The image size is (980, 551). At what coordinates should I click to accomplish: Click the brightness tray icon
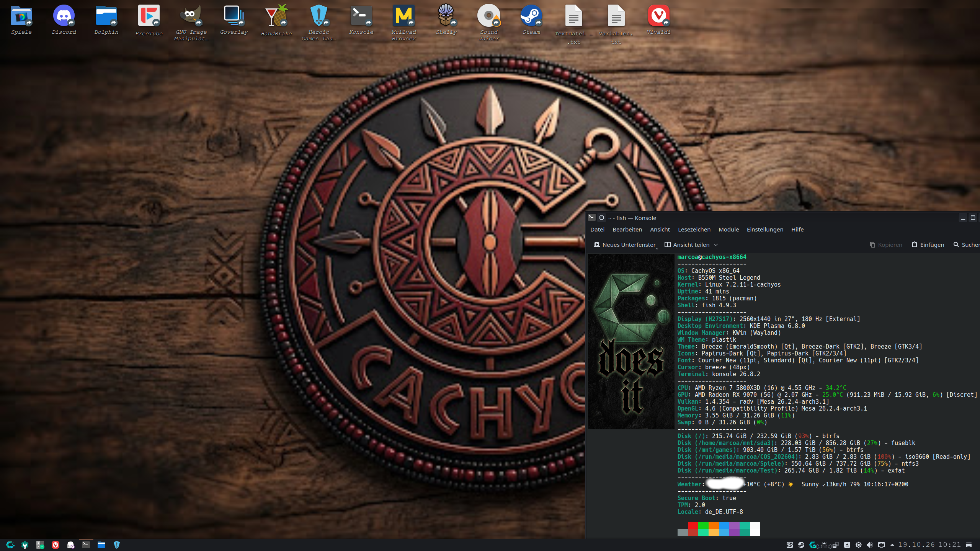[x=859, y=545]
